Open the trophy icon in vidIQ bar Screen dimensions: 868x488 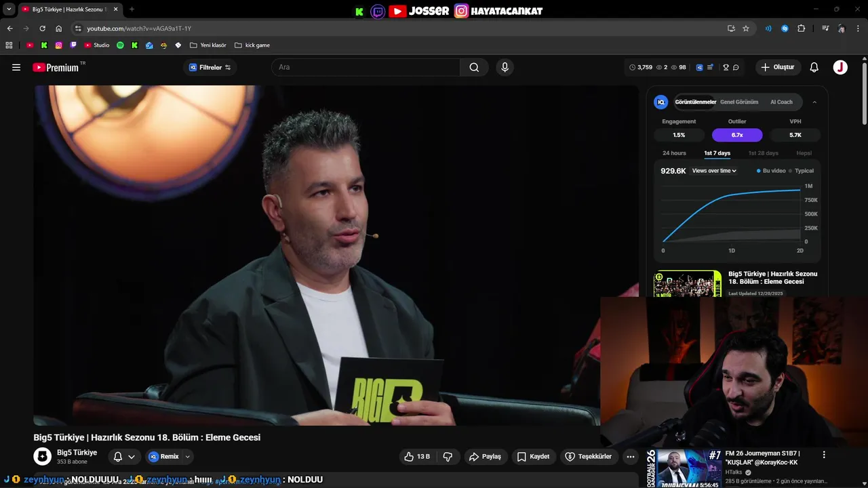pos(726,67)
